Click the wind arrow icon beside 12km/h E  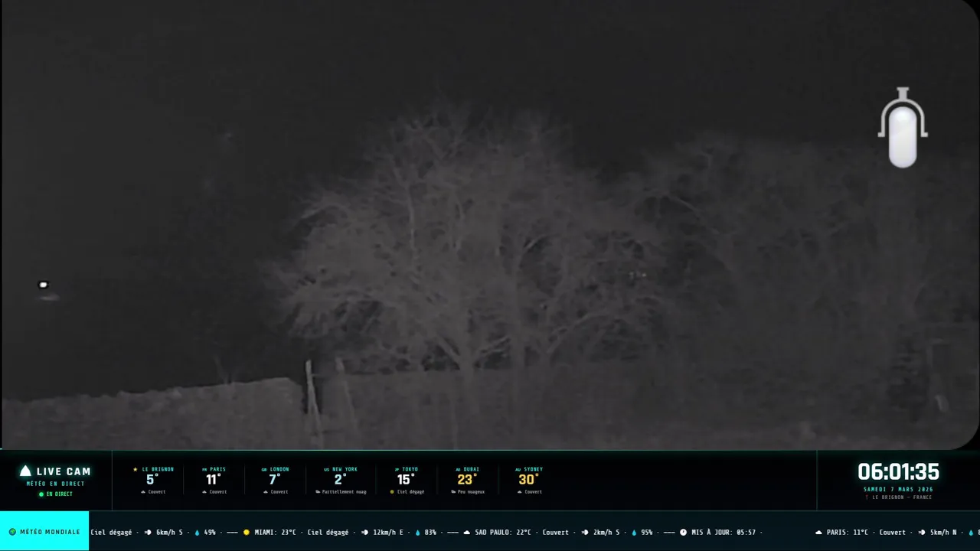pos(364,532)
